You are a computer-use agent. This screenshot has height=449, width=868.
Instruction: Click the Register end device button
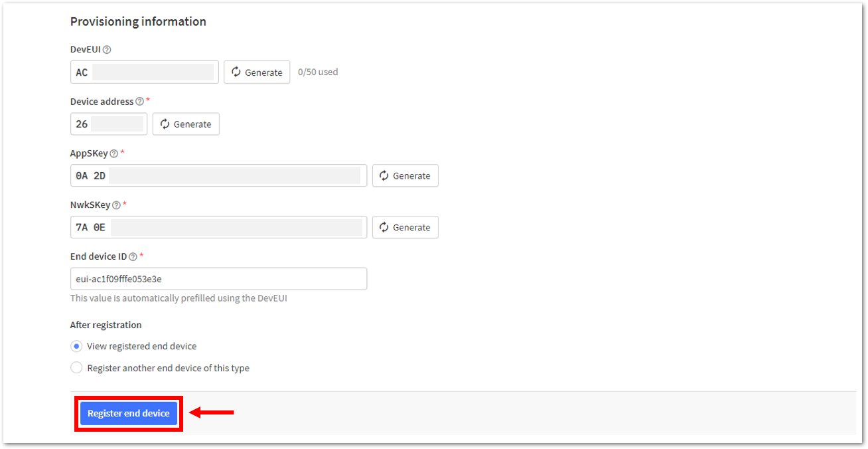pos(129,413)
